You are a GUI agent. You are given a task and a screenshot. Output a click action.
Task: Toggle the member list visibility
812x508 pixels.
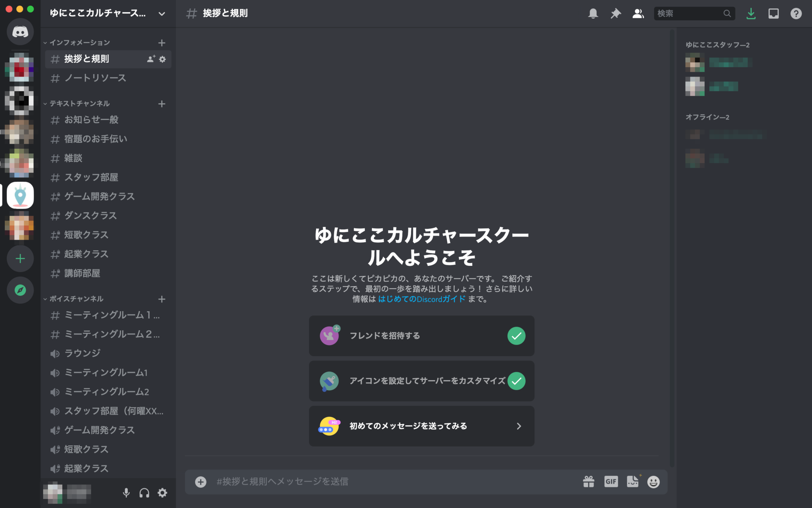point(638,13)
